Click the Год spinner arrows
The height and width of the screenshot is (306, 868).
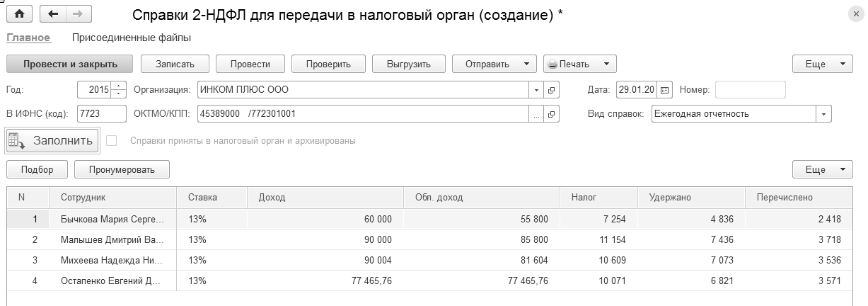point(119,90)
